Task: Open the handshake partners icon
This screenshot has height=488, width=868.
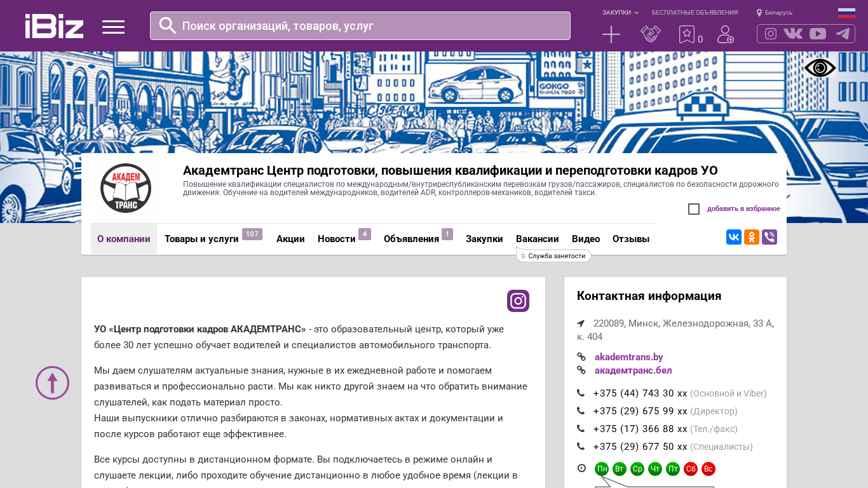Action: click(x=650, y=34)
